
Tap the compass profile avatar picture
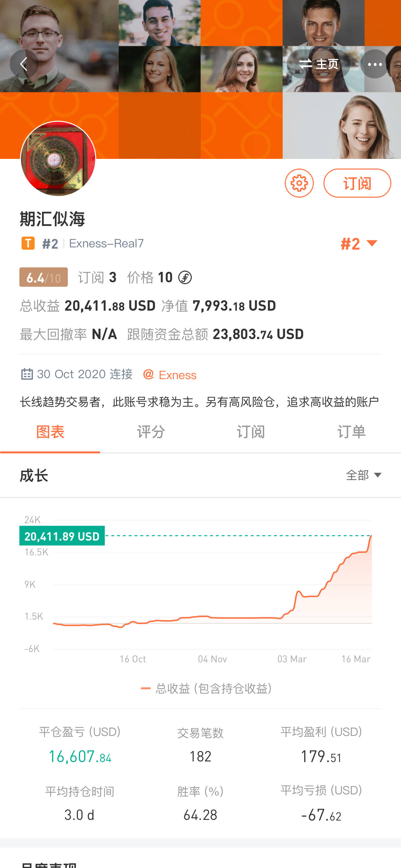(58, 158)
